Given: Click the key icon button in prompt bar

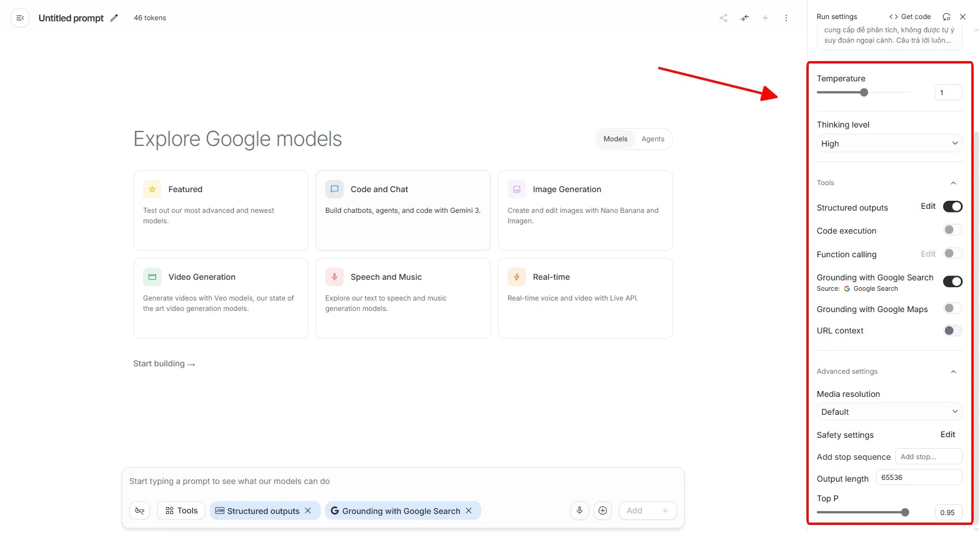Looking at the screenshot, I should pos(140,511).
